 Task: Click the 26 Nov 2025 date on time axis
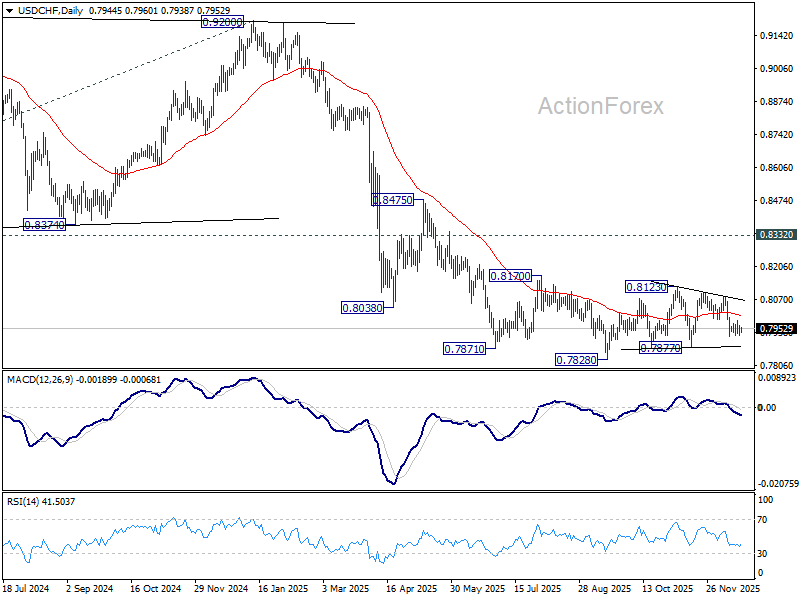pos(733,589)
